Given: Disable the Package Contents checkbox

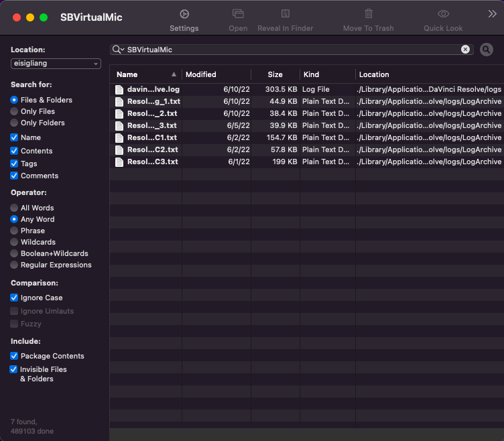Looking at the screenshot, I should 14,356.
